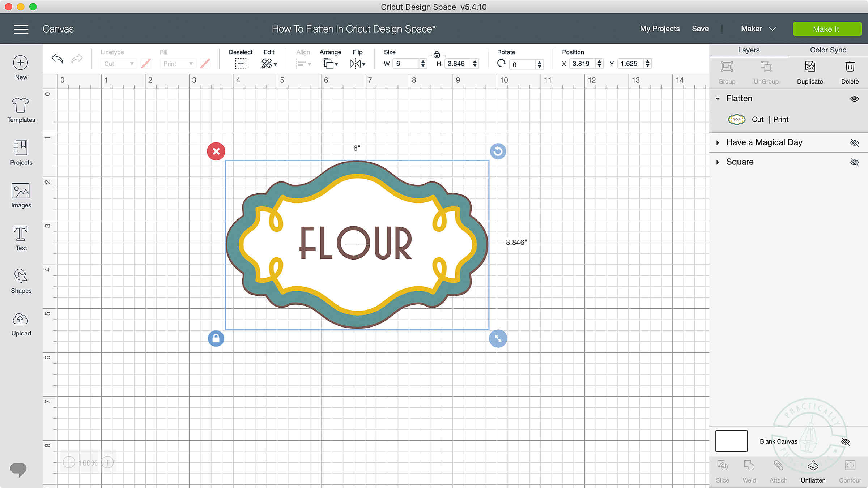Show the Square layer
This screenshot has height=488, width=868.
[x=854, y=162]
